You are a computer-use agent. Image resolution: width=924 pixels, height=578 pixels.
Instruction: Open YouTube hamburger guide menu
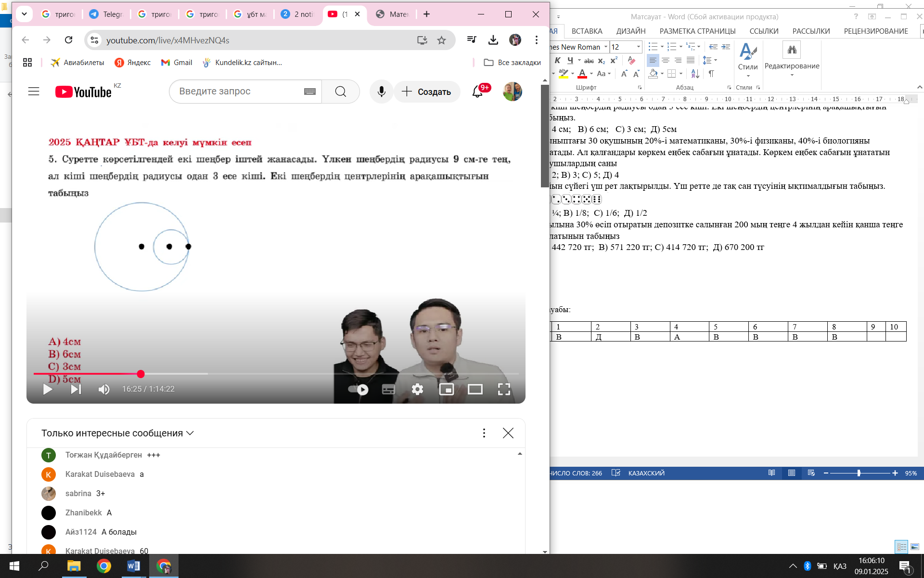click(x=34, y=92)
